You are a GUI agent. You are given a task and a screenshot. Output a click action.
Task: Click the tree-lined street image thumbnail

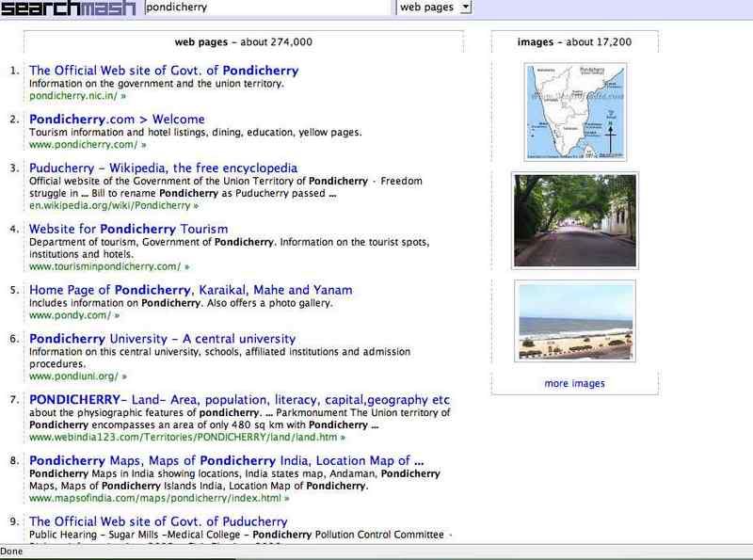575,220
